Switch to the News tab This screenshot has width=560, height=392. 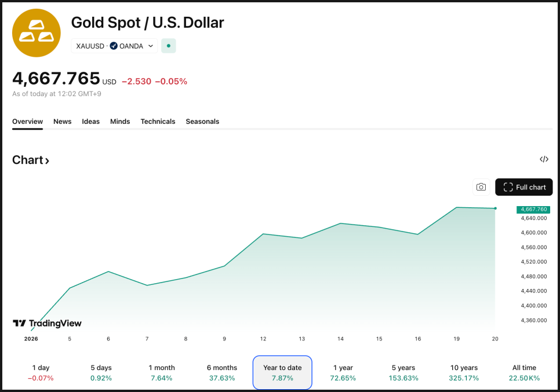[x=62, y=122]
